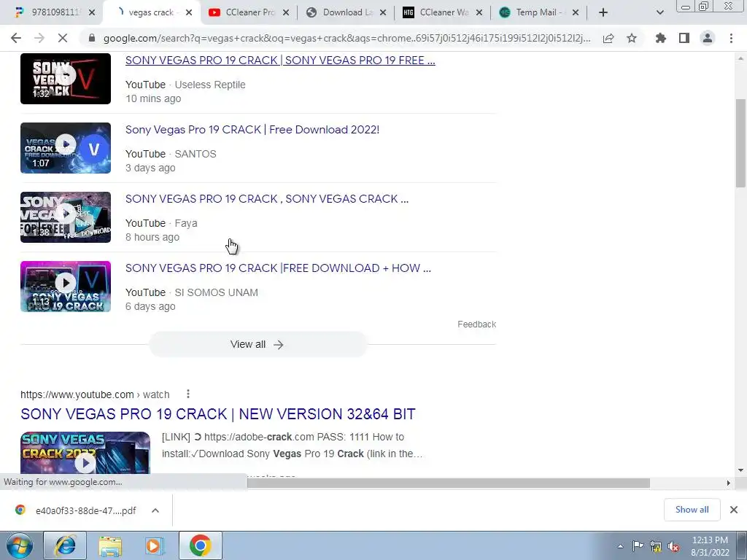Click Show all downloads
Image resolution: width=747 pixels, height=560 pixels.
pos(692,510)
